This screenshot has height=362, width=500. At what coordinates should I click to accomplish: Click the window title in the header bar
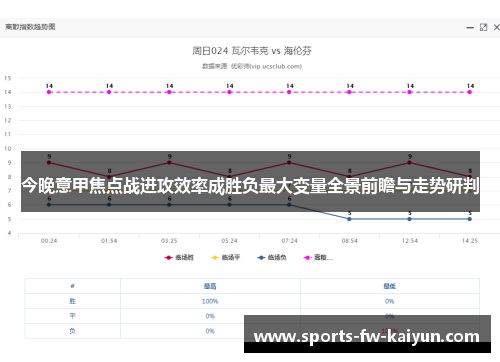click(x=30, y=27)
